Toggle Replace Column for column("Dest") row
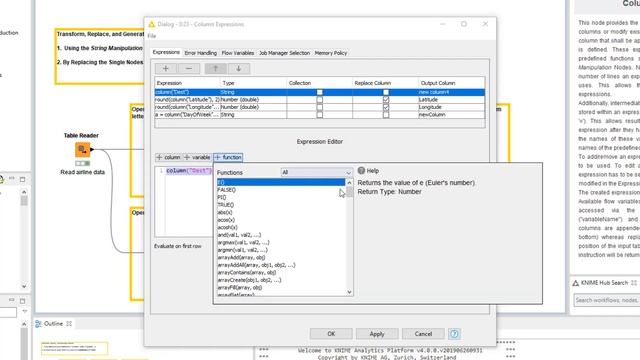Screen dimensions: 640x360 click(x=386, y=92)
